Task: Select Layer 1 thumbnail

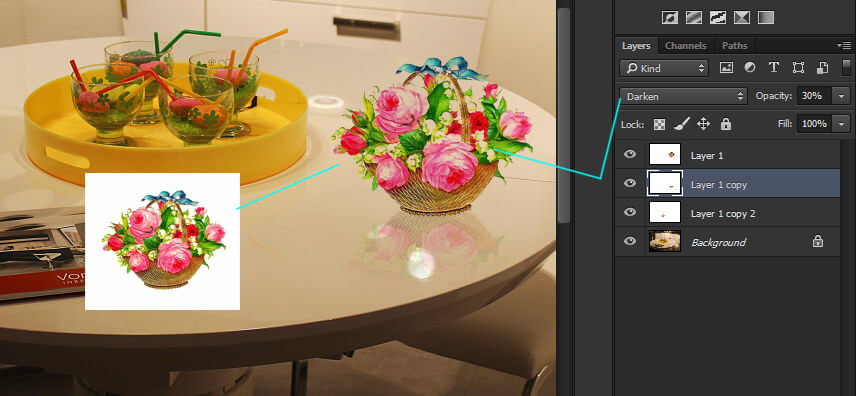Action: click(665, 155)
